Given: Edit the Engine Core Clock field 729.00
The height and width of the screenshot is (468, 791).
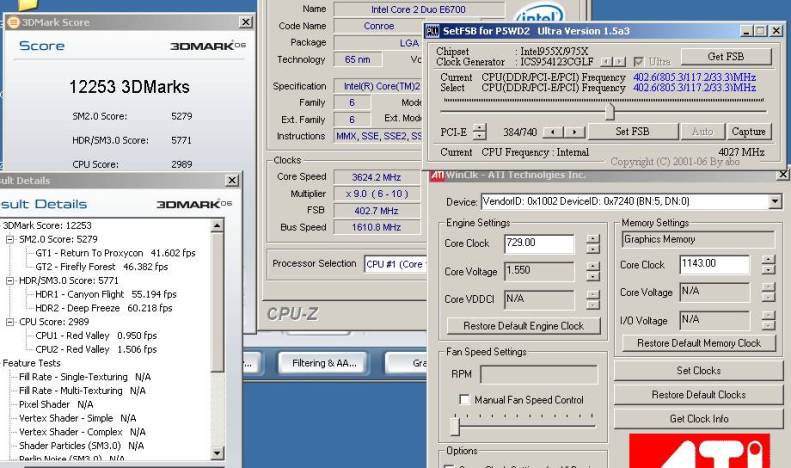Looking at the screenshot, I should point(539,244).
